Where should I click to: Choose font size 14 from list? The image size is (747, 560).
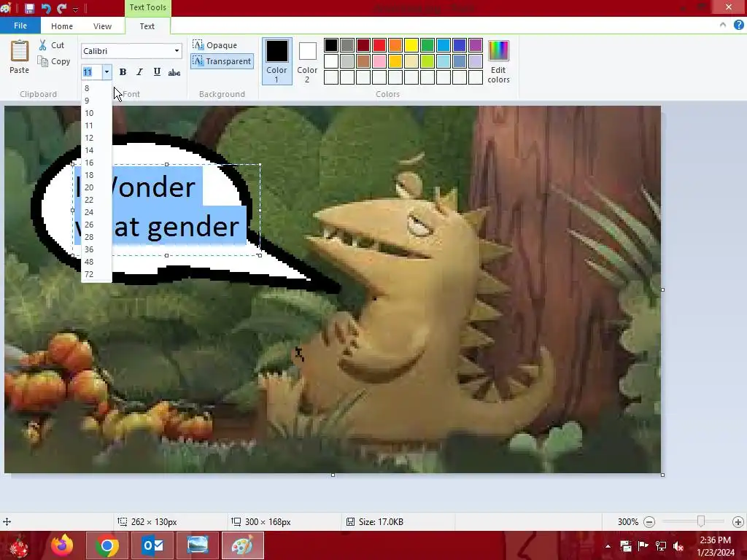click(x=97, y=150)
